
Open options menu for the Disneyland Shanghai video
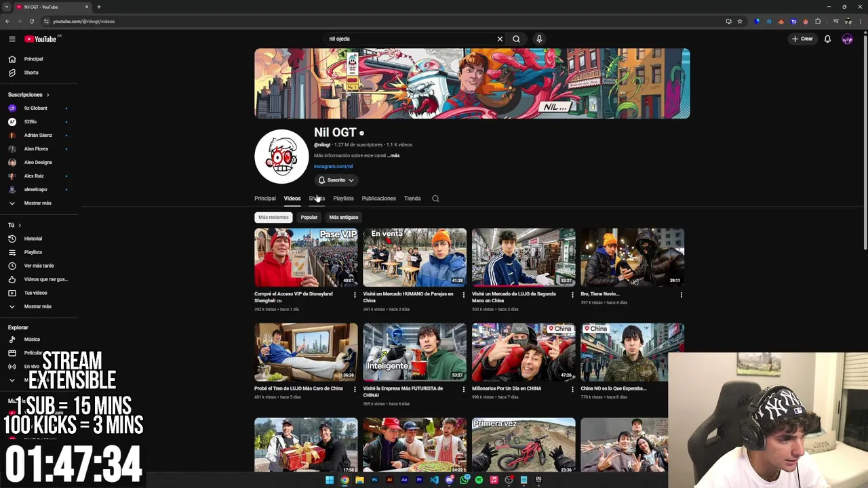tap(355, 295)
